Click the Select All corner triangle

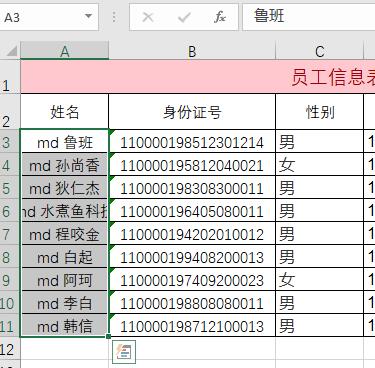pos(11,51)
